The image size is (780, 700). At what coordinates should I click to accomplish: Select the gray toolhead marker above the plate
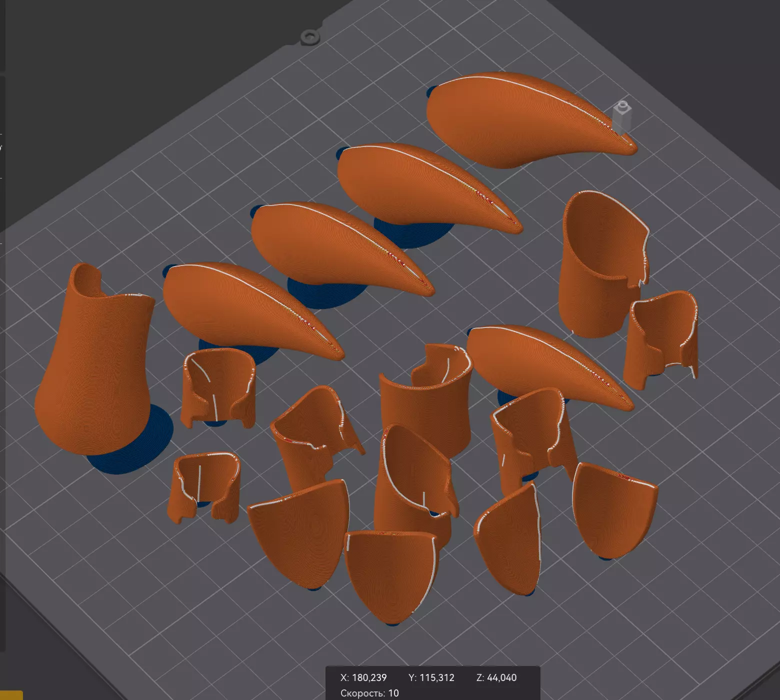pyautogui.click(x=622, y=117)
